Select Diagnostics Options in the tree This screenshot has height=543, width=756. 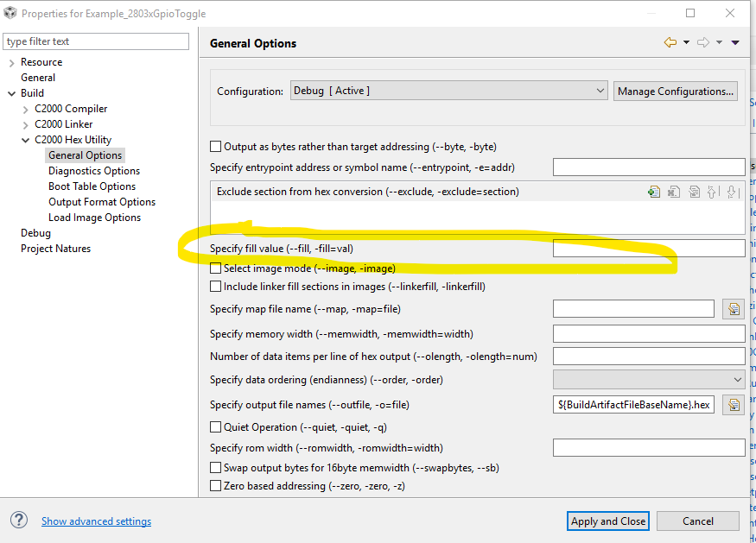pyautogui.click(x=94, y=171)
